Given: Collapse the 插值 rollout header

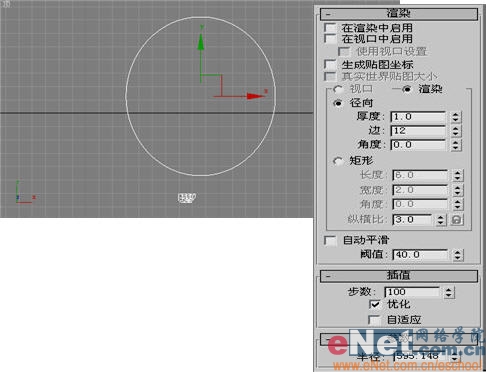Looking at the screenshot, I should click(399, 276).
